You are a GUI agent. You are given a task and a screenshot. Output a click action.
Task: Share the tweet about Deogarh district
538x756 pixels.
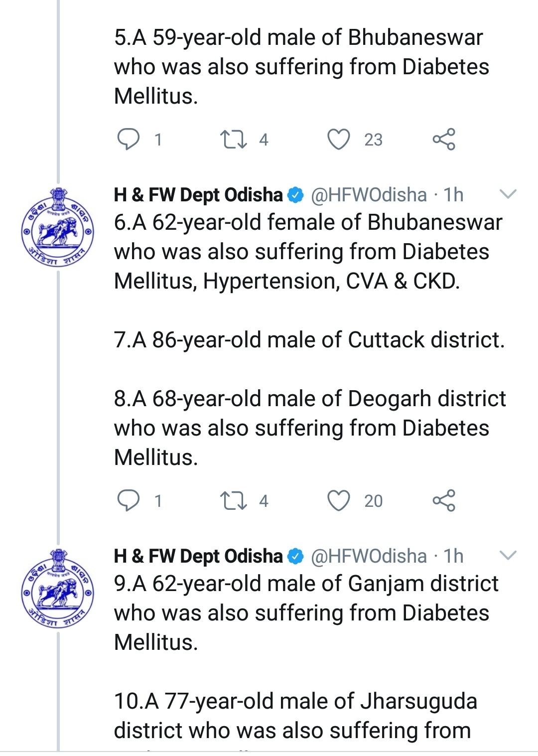[x=444, y=500]
